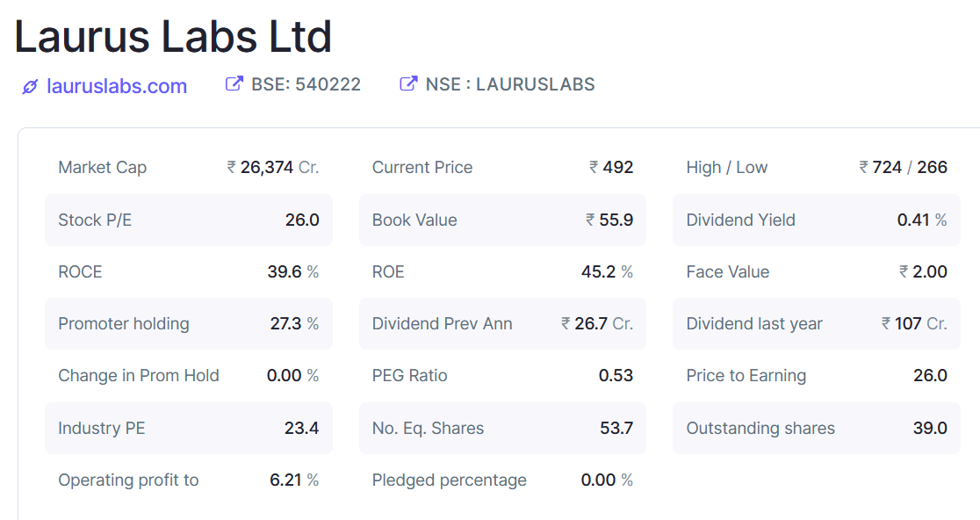Viewport: 980px width, 520px height.
Task: Click the Face Value row
Action: 817,272
